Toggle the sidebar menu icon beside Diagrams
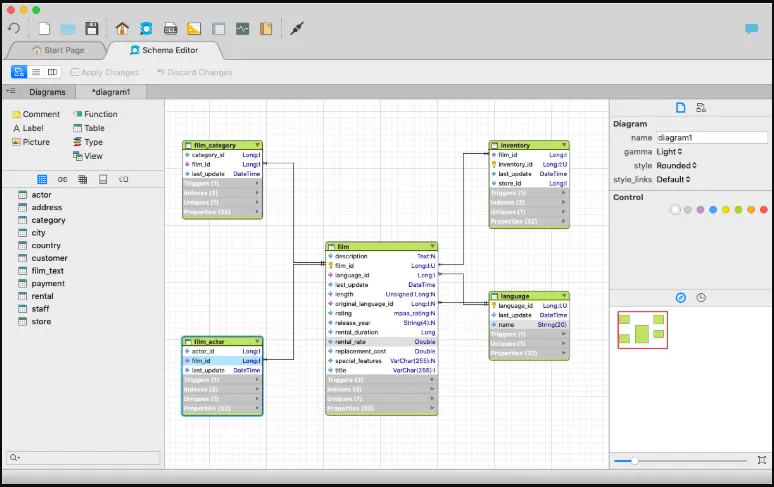 point(11,91)
